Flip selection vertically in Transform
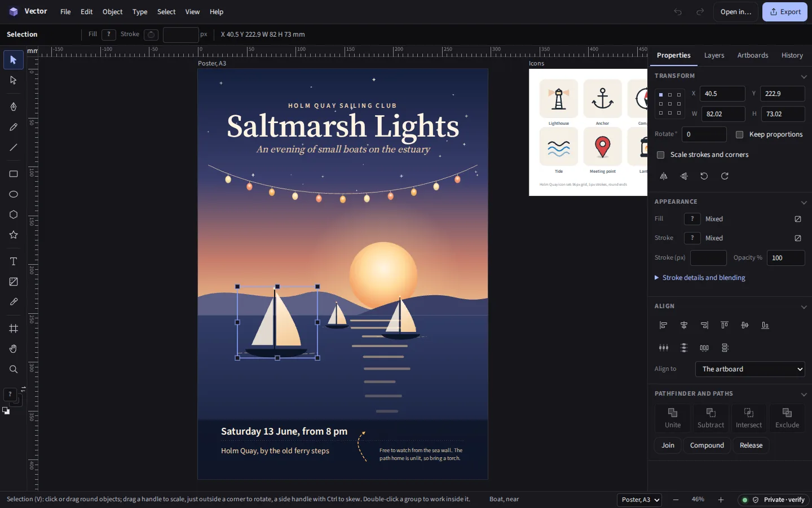 [x=684, y=176]
